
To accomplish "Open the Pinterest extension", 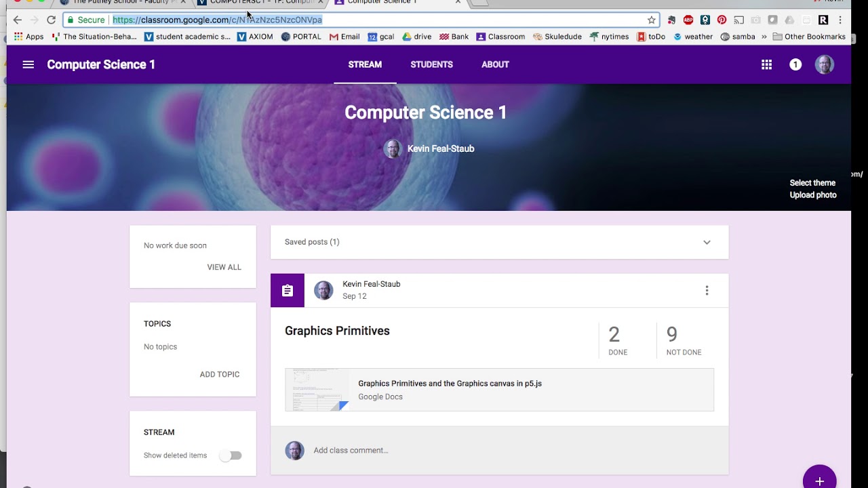I will [722, 20].
